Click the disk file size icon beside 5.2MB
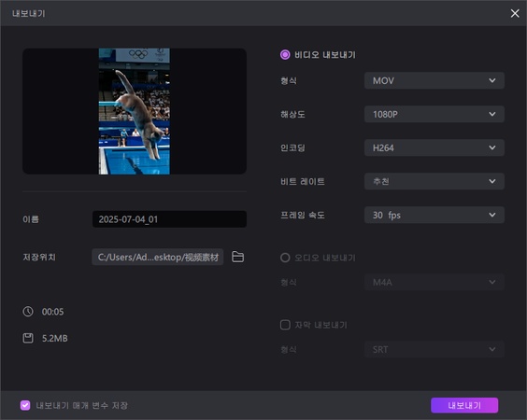 coord(28,338)
